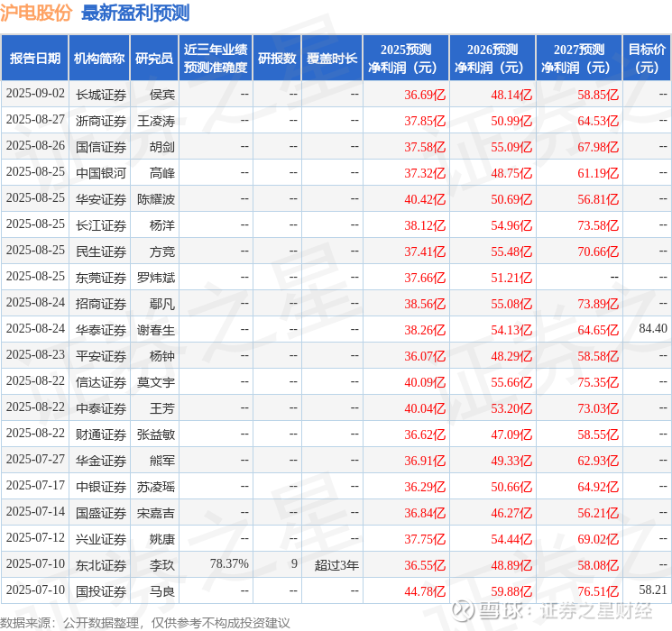This screenshot has width=672, height=631.
Task: Click analyst name 莫文宇
Action: (156, 382)
